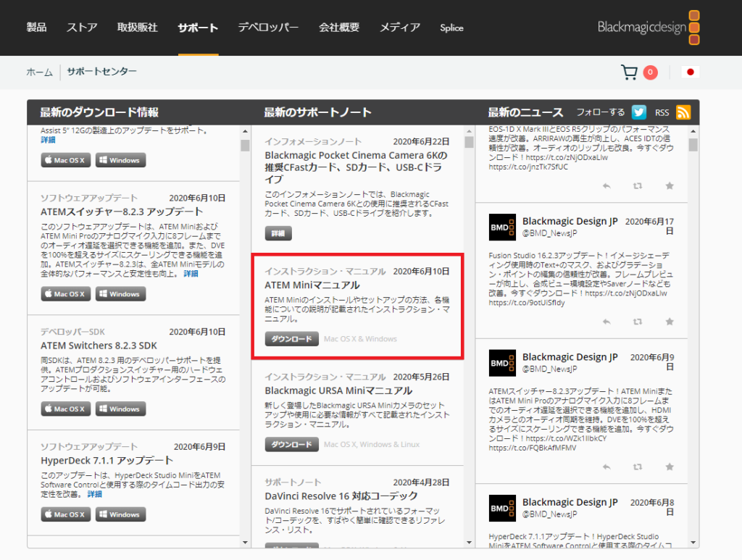Open the https://t.co/9otUiSfIdy link
Image resolution: width=742 pixels, height=560 pixels.
pos(527,303)
